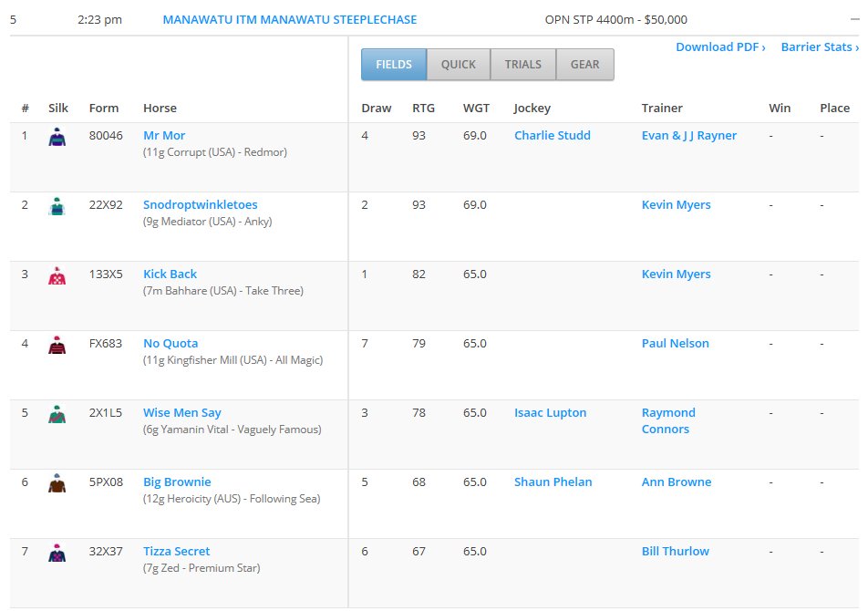Viewport: 868px width, 611px height.
Task: Switch to the FIELDS tab
Action: [394, 64]
